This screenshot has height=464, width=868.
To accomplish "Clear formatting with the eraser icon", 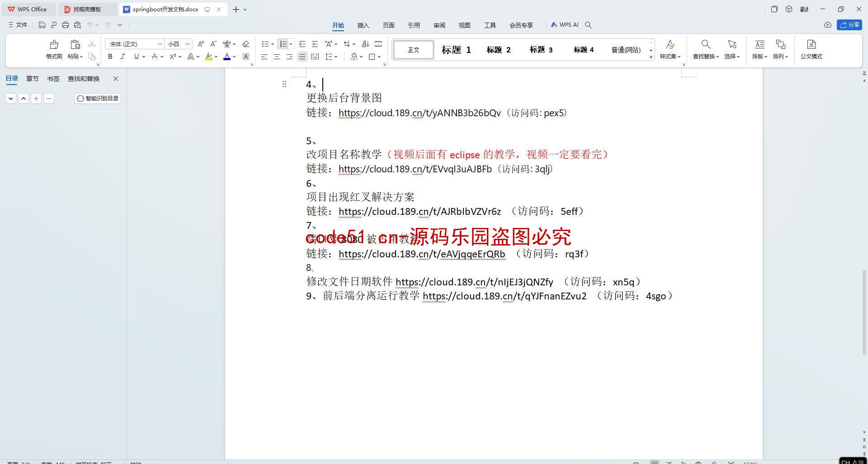I will (245, 44).
